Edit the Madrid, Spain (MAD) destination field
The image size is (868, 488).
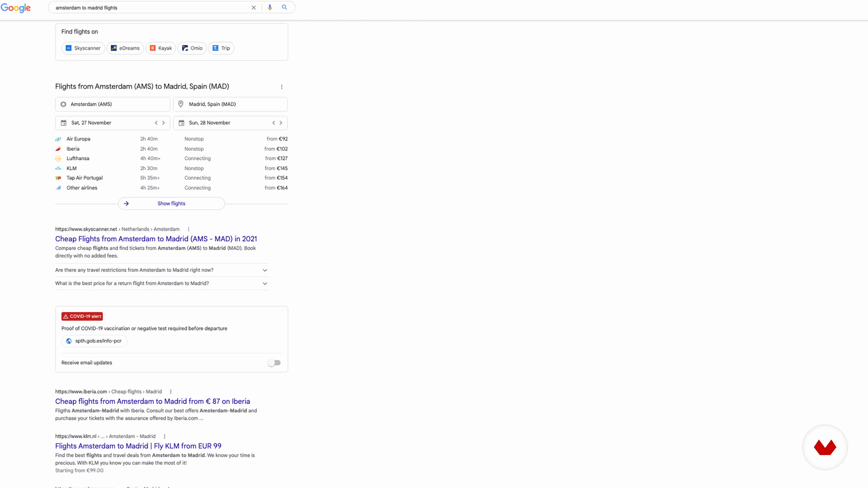[x=231, y=104]
